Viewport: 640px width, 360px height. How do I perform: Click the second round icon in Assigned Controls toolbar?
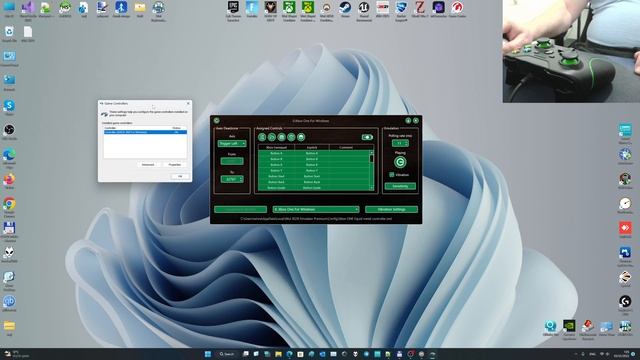272,137
